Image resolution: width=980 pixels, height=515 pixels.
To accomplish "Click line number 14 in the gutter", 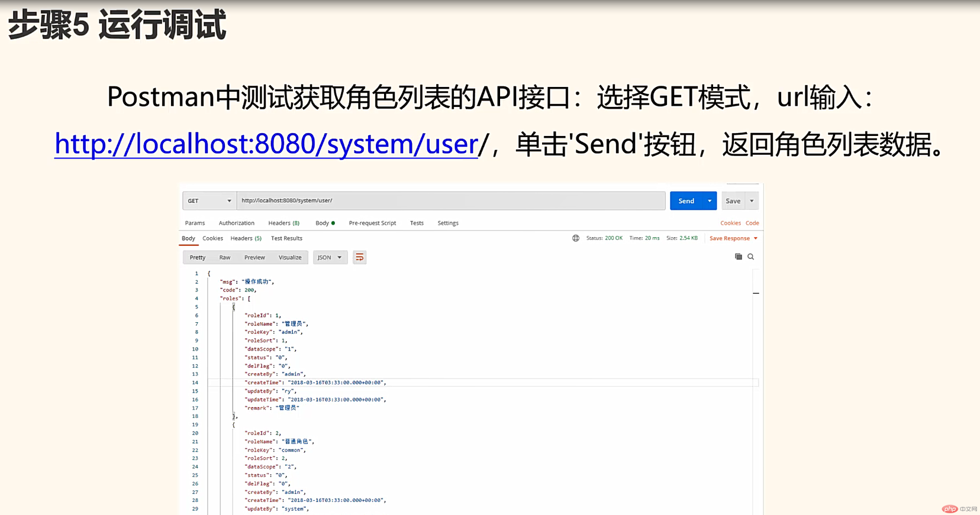I will click(195, 383).
